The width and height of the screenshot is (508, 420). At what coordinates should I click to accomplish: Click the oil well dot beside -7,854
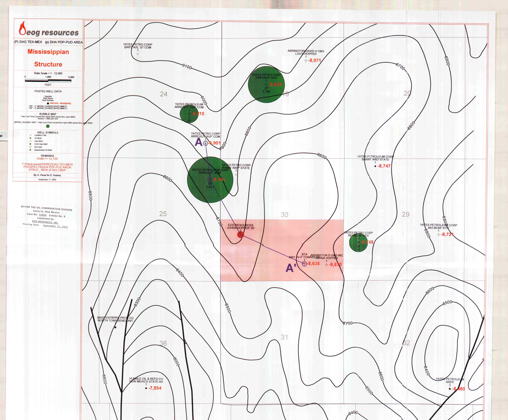146,388
